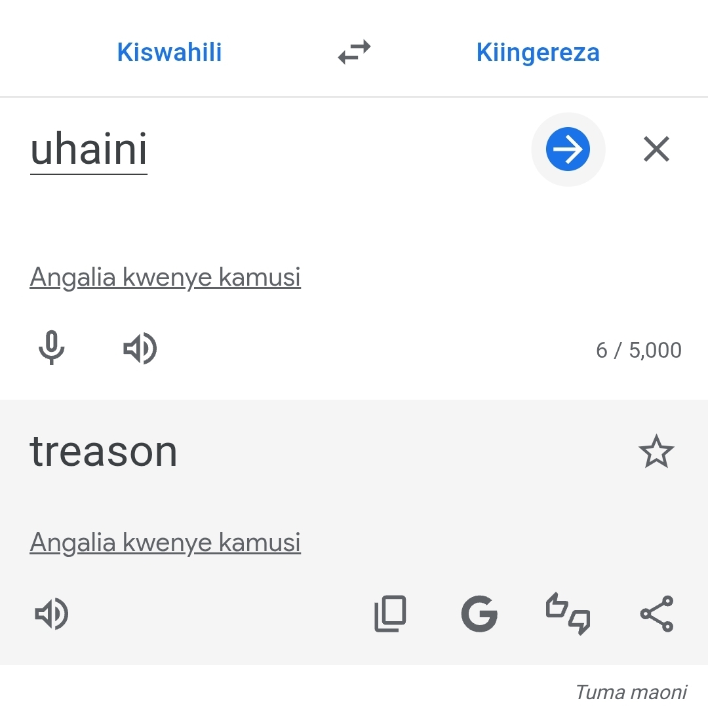Click the "Tuma maoni" feedback link
The width and height of the screenshot is (708, 728).
pyautogui.click(x=631, y=692)
